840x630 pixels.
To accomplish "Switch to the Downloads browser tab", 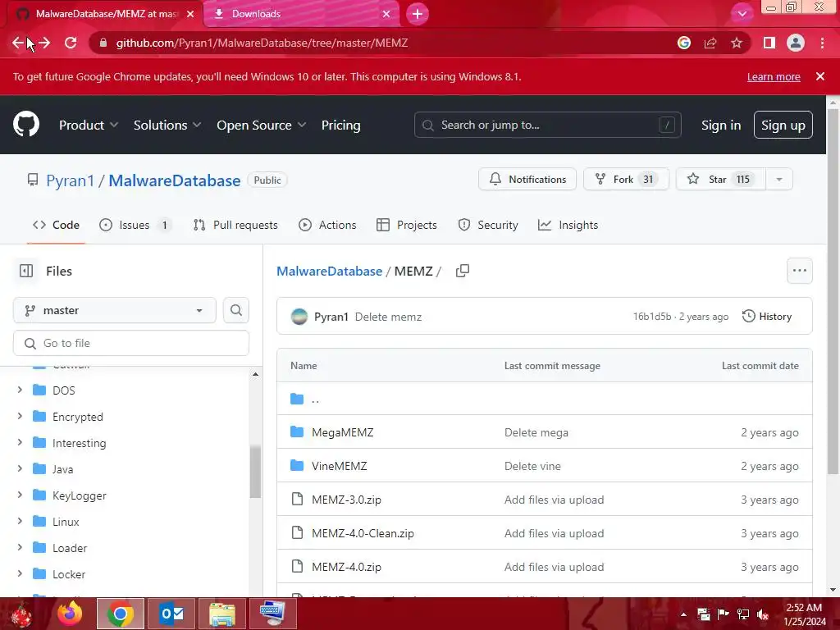I will coord(302,14).
